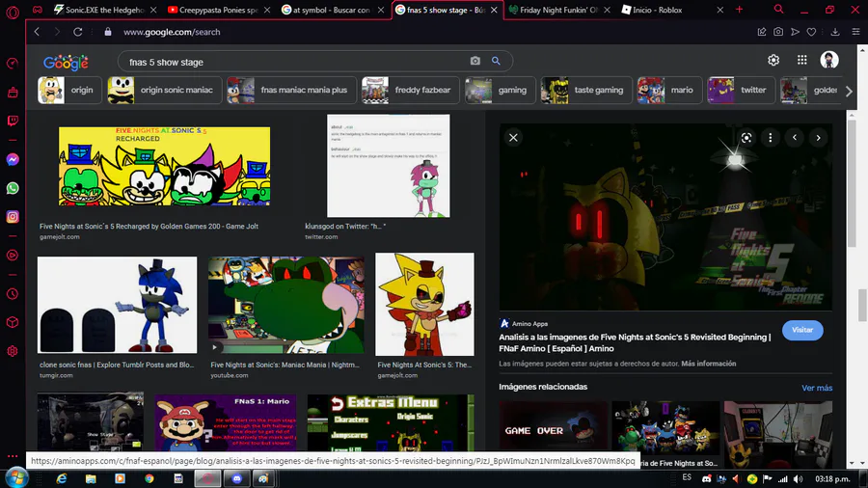The height and width of the screenshot is (488, 868).
Task: Open Discord from the taskbar
Action: [237, 478]
